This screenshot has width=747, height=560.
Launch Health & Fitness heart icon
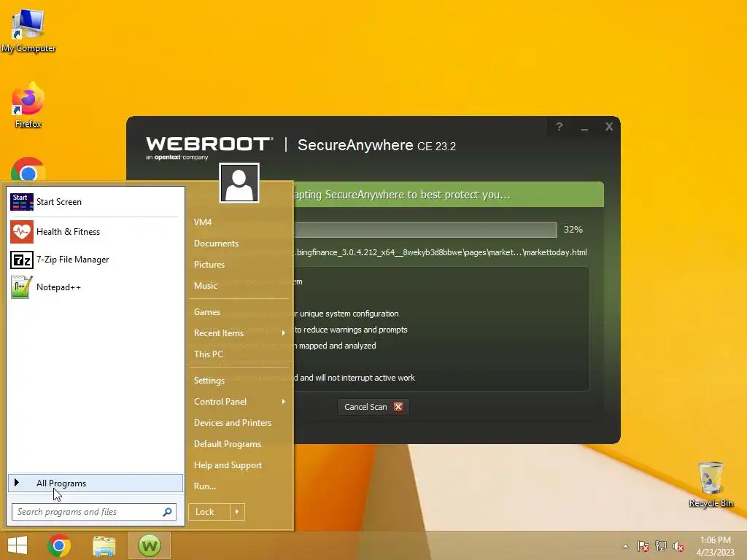point(22,232)
